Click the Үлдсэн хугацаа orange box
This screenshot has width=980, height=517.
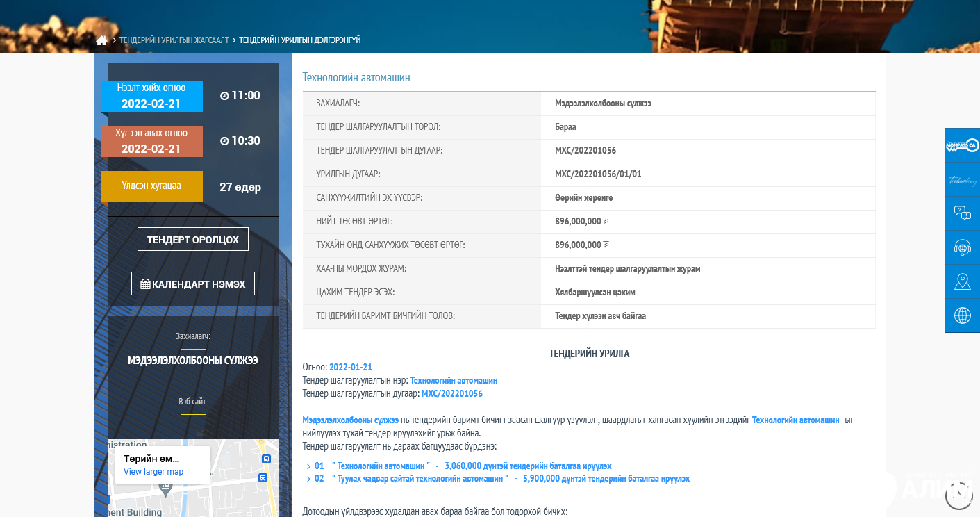pos(151,186)
